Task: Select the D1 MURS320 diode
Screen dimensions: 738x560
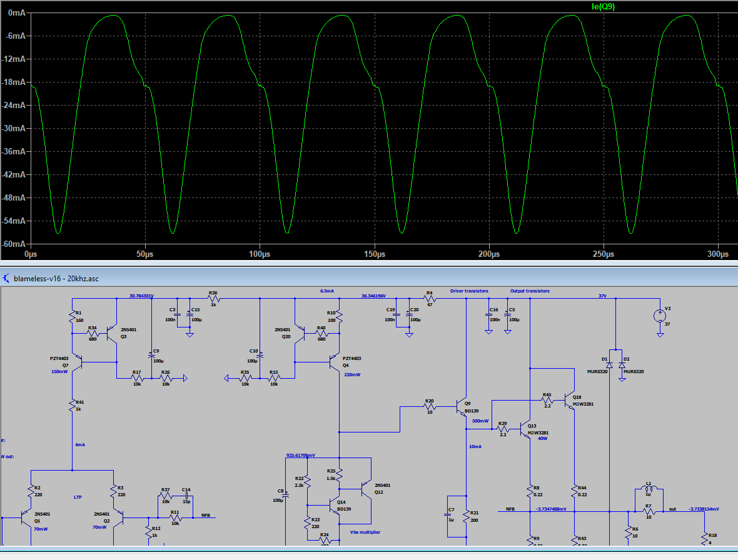Action: (609, 365)
